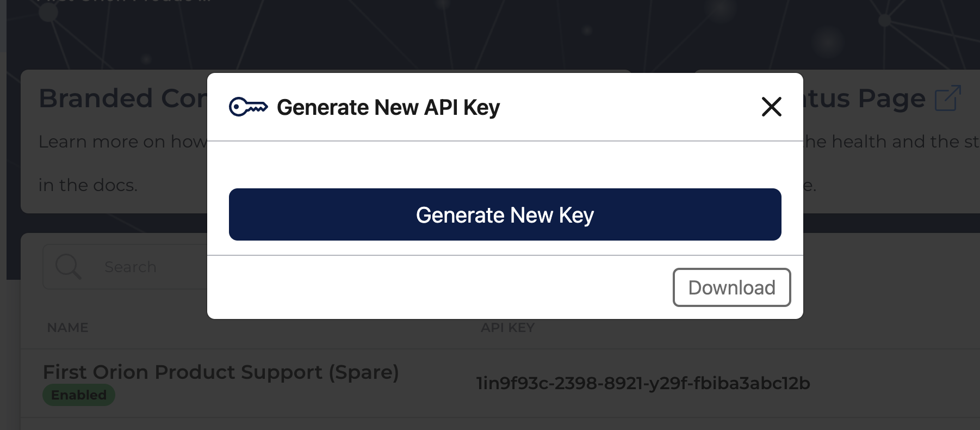The height and width of the screenshot is (430, 980).
Task: Click the Status Page heading
Action: pos(865,99)
